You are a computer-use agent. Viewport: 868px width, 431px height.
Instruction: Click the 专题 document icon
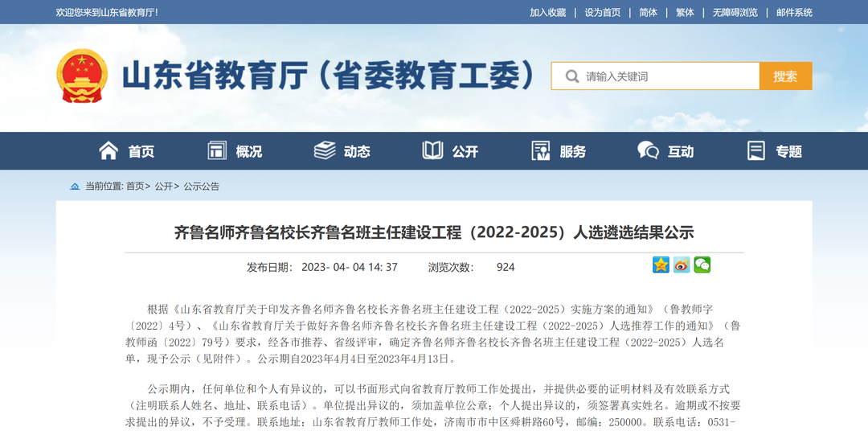[756, 150]
